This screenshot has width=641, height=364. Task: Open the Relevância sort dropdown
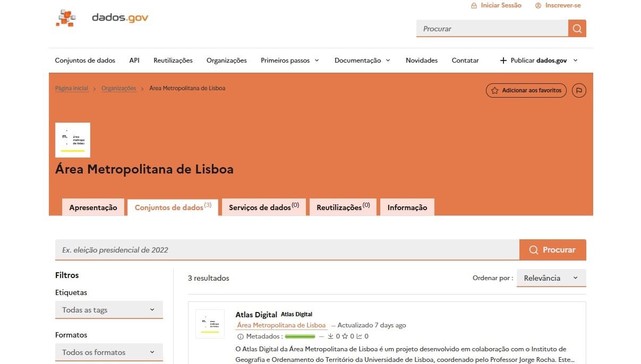[551, 278]
